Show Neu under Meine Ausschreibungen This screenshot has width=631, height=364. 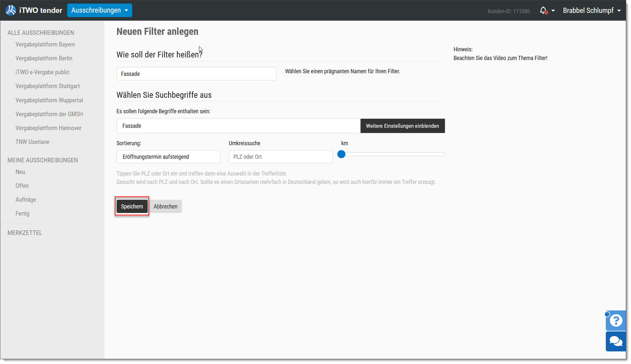click(x=20, y=172)
